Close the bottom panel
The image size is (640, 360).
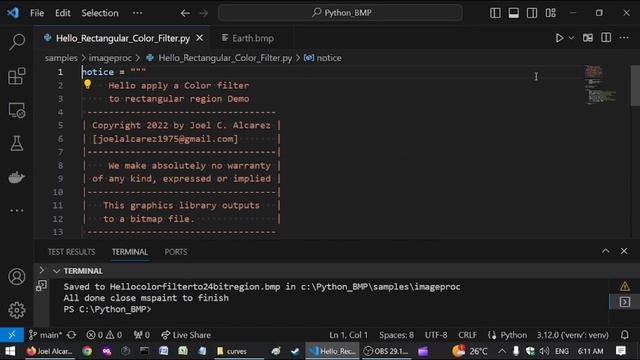tap(624, 251)
